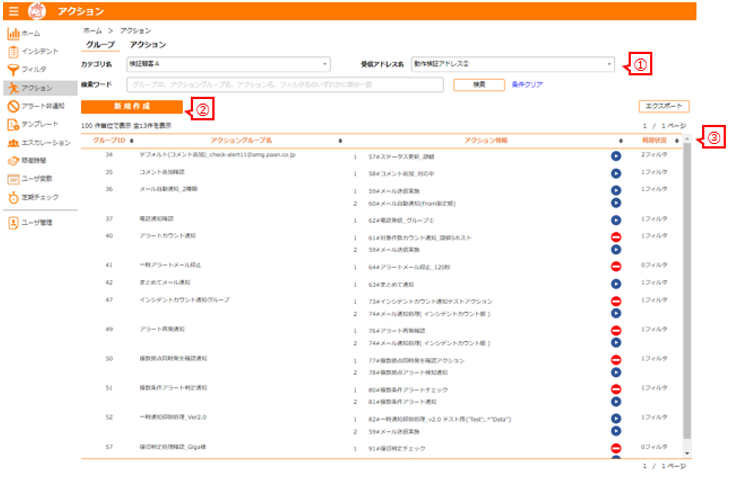The height and width of the screenshot is (478, 732).
Task: Open the カテゴリ名 dropdown
Action: 228,64
